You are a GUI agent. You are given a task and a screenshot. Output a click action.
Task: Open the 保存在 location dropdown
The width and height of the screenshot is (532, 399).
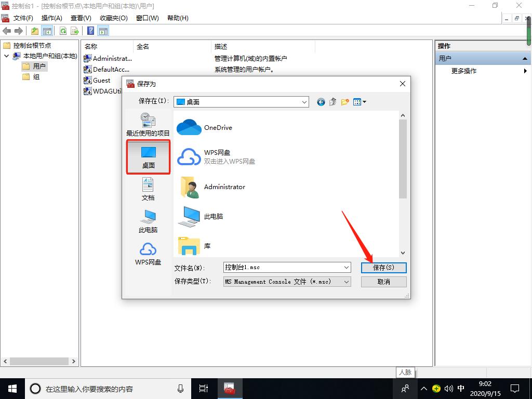[x=304, y=101]
